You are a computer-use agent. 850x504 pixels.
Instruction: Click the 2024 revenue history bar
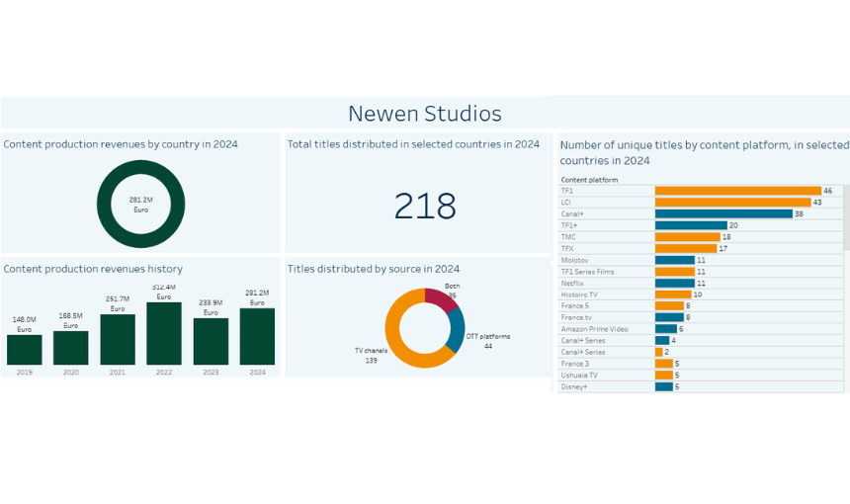tap(257, 337)
